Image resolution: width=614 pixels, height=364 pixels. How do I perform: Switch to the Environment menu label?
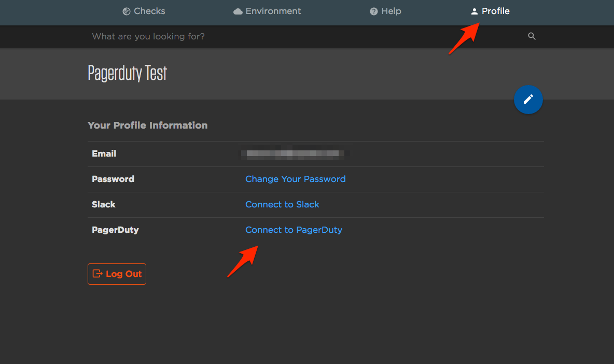pos(273,11)
